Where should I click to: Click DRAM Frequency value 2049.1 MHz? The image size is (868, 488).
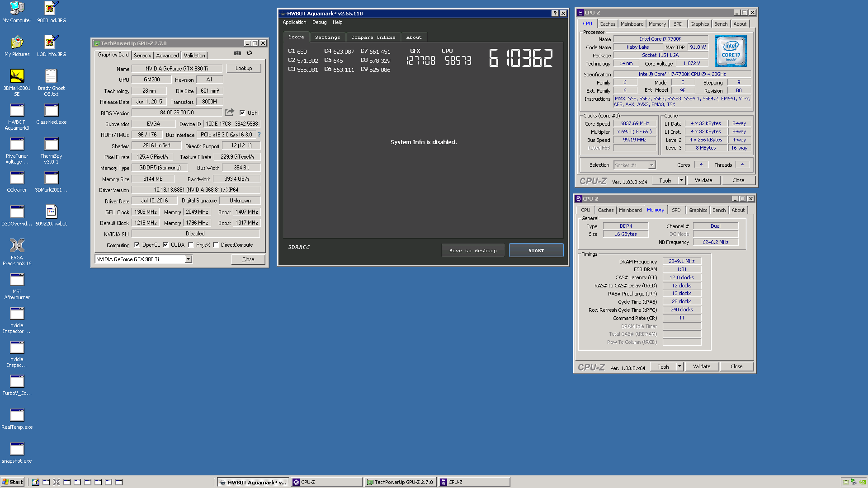(682, 261)
